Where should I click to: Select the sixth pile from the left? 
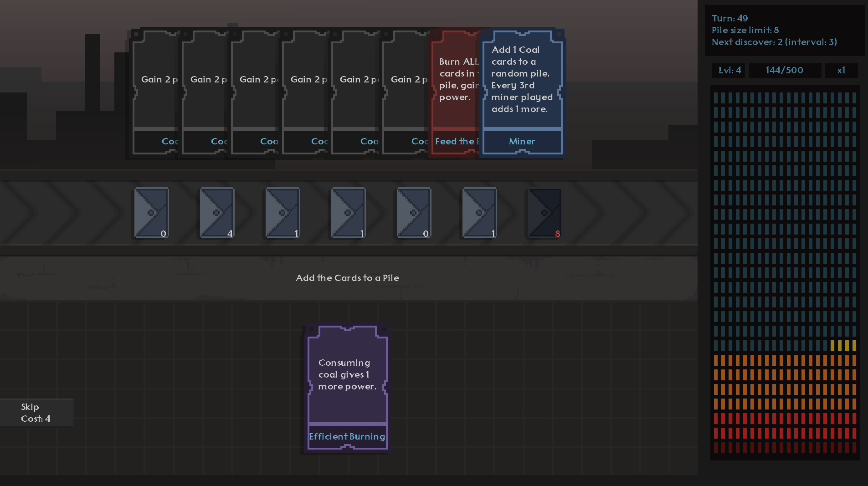point(480,213)
